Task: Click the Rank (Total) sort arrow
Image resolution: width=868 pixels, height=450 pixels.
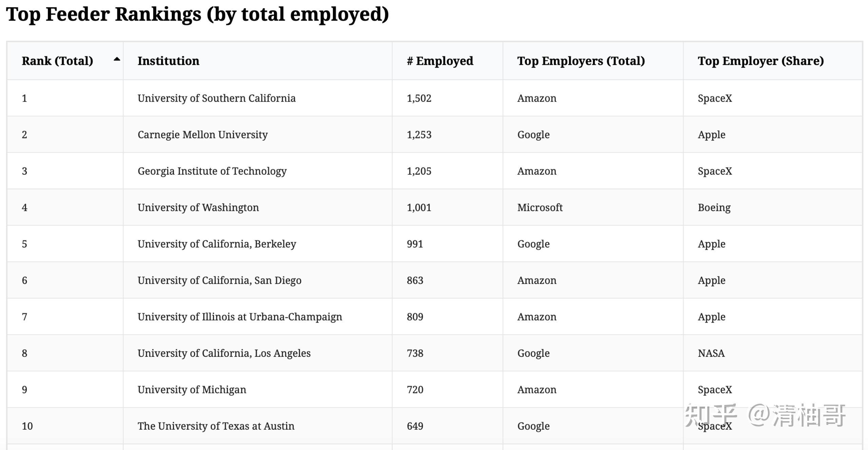Action: tap(117, 59)
